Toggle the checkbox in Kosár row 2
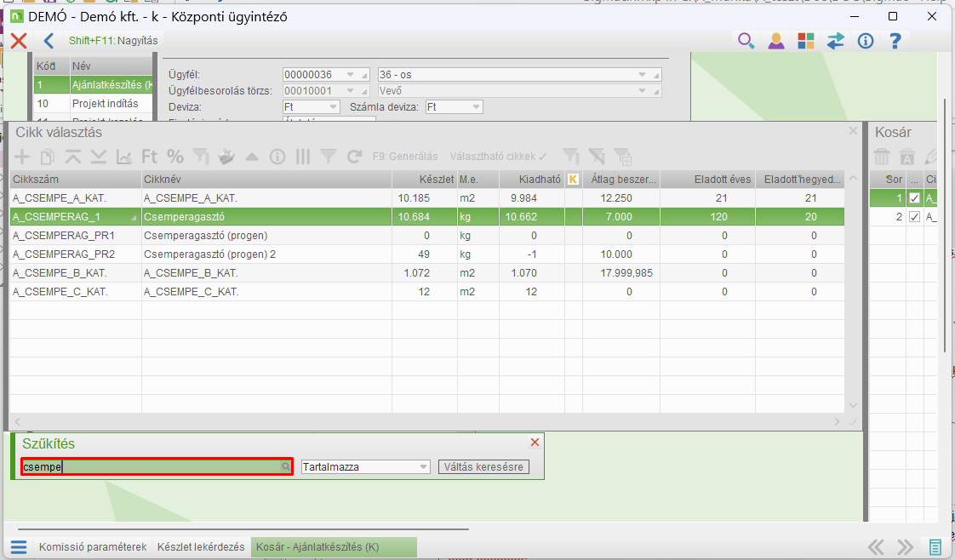Image resolution: width=955 pixels, height=560 pixels. coord(914,217)
